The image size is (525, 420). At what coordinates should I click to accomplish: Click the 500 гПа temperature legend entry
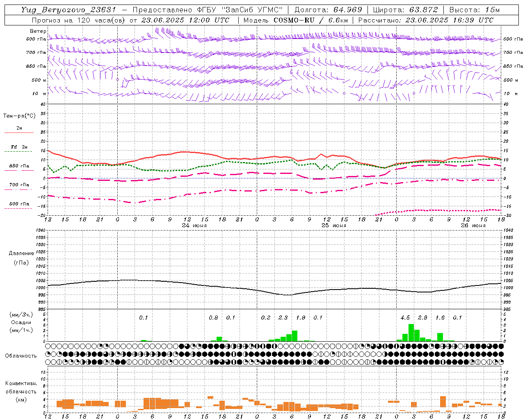coord(19,204)
